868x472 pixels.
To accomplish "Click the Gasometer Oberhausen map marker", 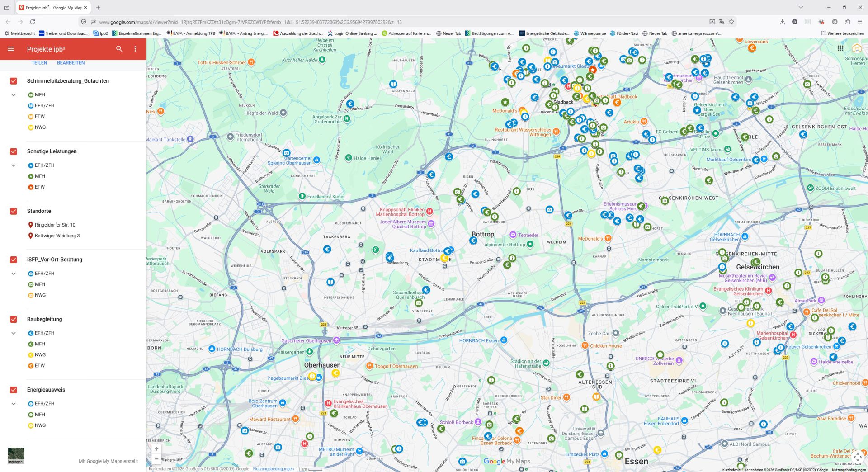I will (337, 340).
